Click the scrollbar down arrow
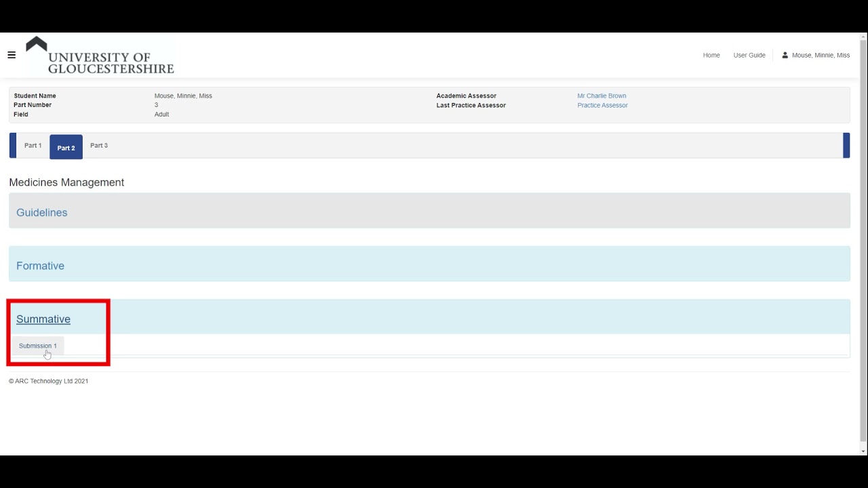The height and width of the screenshot is (488, 868). tap(863, 451)
